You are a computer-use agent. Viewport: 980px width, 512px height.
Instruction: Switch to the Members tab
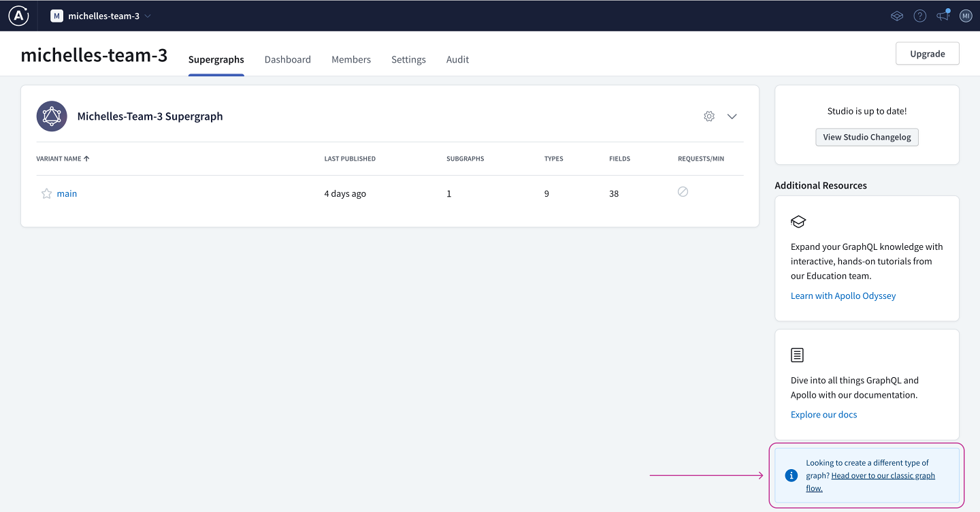click(351, 59)
